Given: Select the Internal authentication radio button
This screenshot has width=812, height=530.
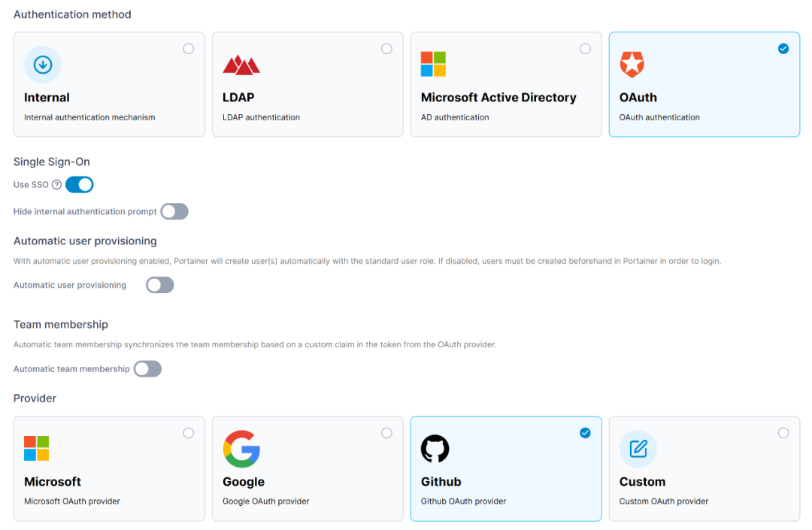Looking at the screenshot, I should point(189,49).
